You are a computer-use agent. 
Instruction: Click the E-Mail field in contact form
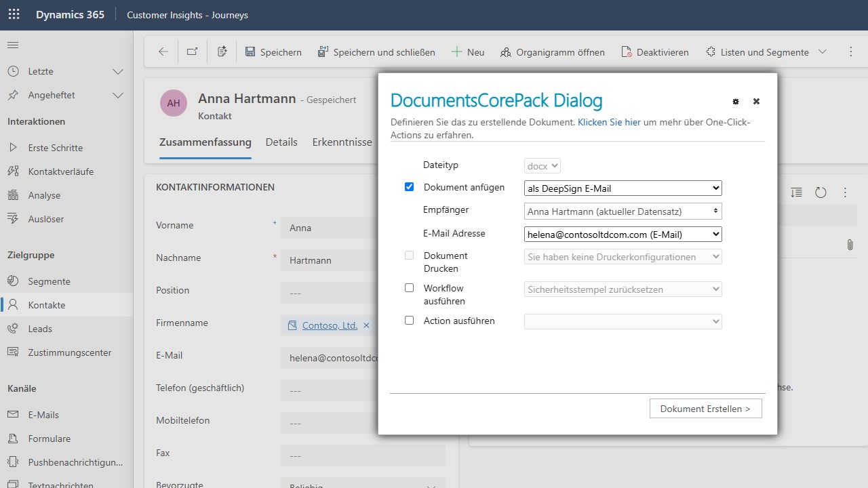330,358
